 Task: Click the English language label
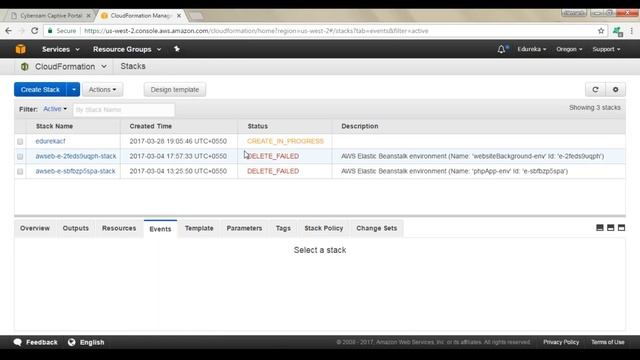[92, 342]
